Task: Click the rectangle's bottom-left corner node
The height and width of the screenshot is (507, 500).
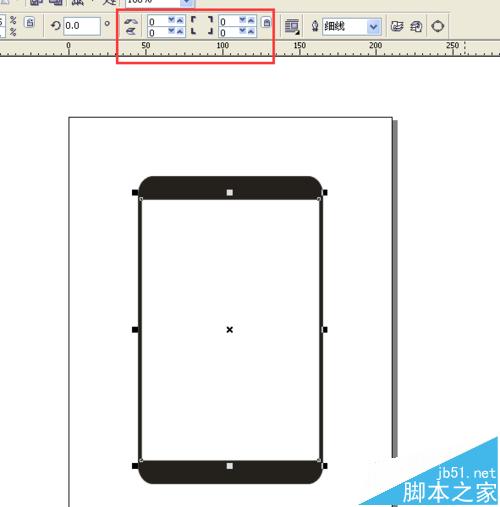Action: 141,460
